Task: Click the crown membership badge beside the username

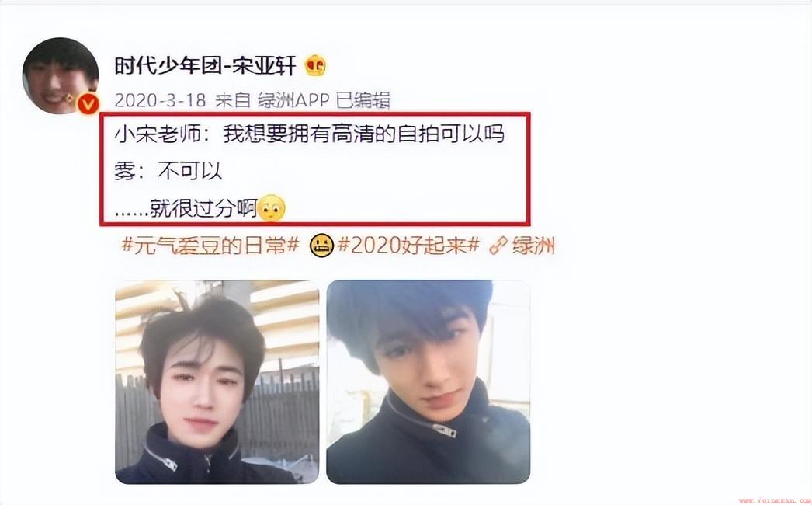Action: [x=315, y=66]
